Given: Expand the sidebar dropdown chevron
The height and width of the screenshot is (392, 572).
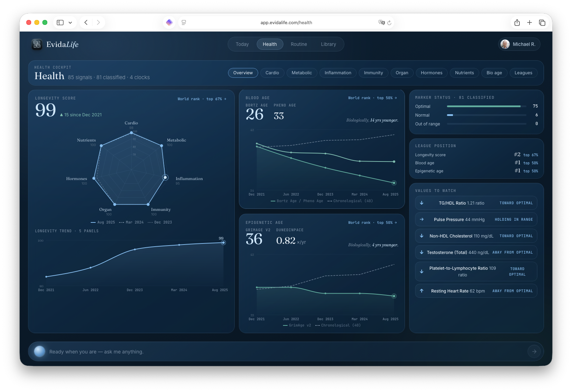Looking at the screenshot, I should point(70,22).
